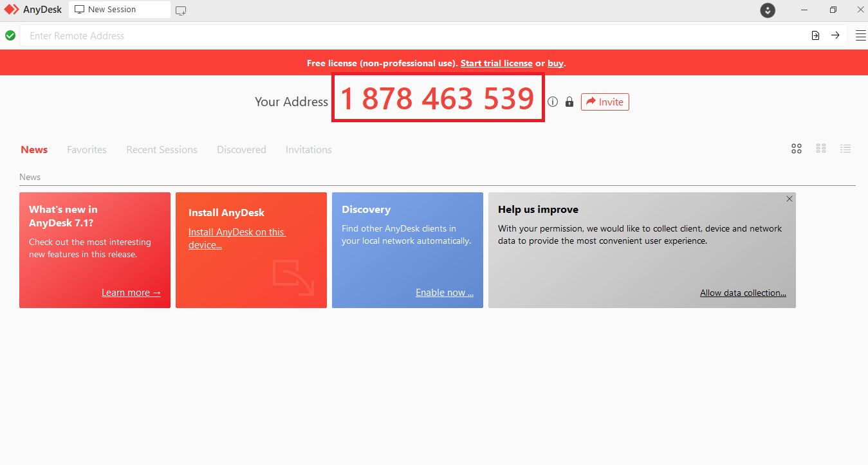Screen dimensions: 868x465
Task: Switch to small tiles view
Action: [821, 149]
